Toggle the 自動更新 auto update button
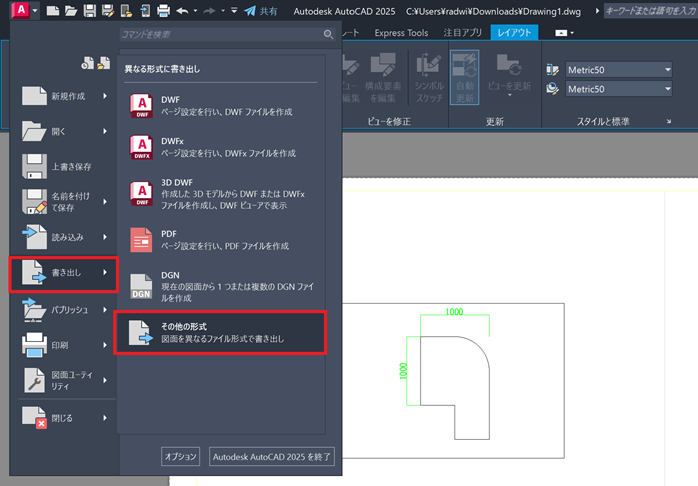The image size is (698, 486). (464, 77)
